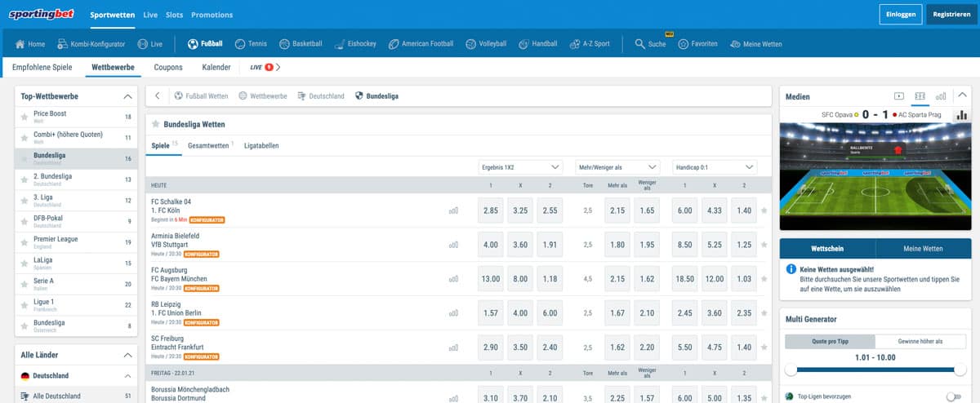Click the live match pitch animation

click(875, 176)
